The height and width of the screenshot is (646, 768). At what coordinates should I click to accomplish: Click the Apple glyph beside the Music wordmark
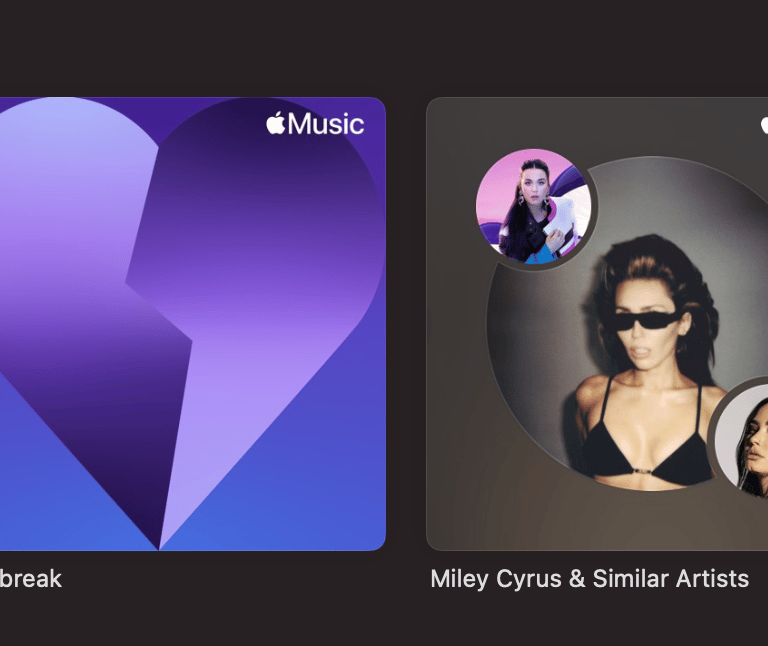click(276, 122)
